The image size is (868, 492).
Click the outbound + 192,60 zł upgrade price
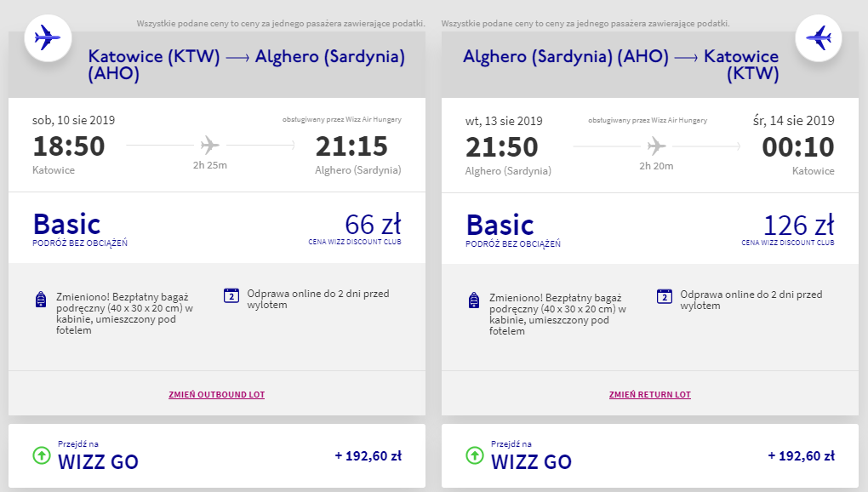pyautogui.click(x=368, y=456)
